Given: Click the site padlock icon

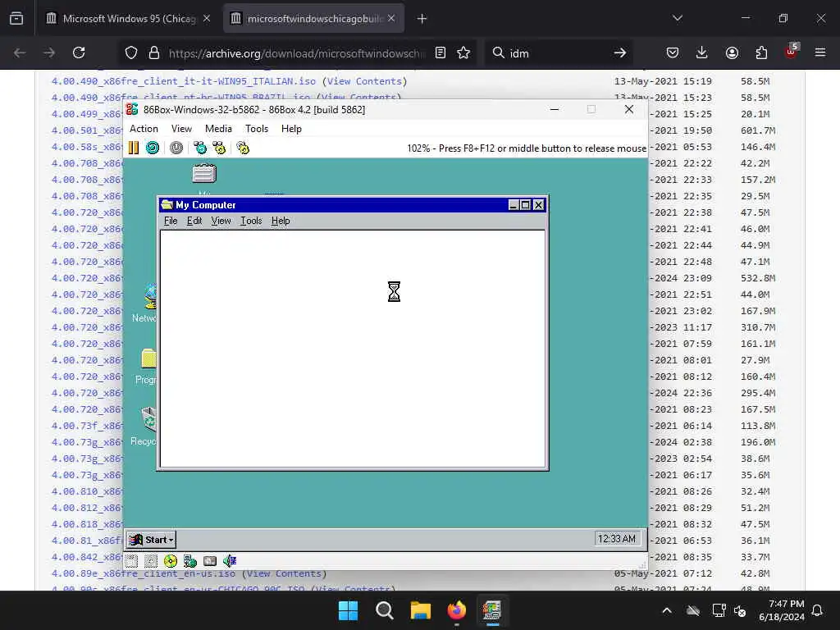Looking at the screenshot, I should (x=154, y=52).
